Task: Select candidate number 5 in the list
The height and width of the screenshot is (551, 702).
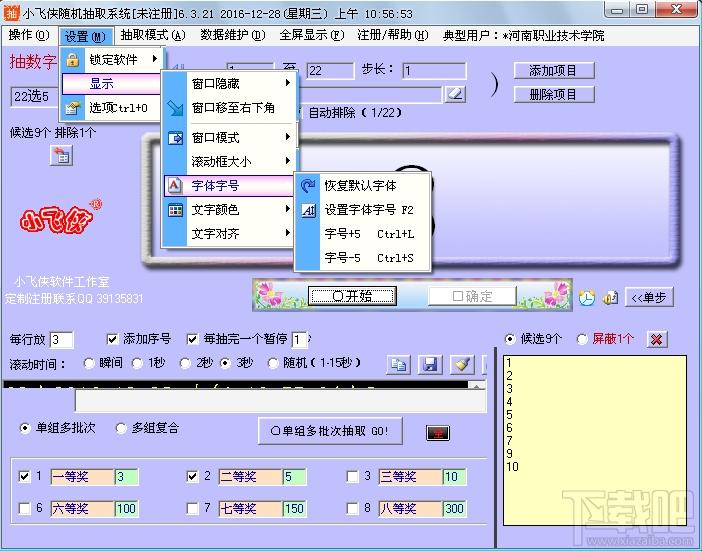Action: (509, 414)
